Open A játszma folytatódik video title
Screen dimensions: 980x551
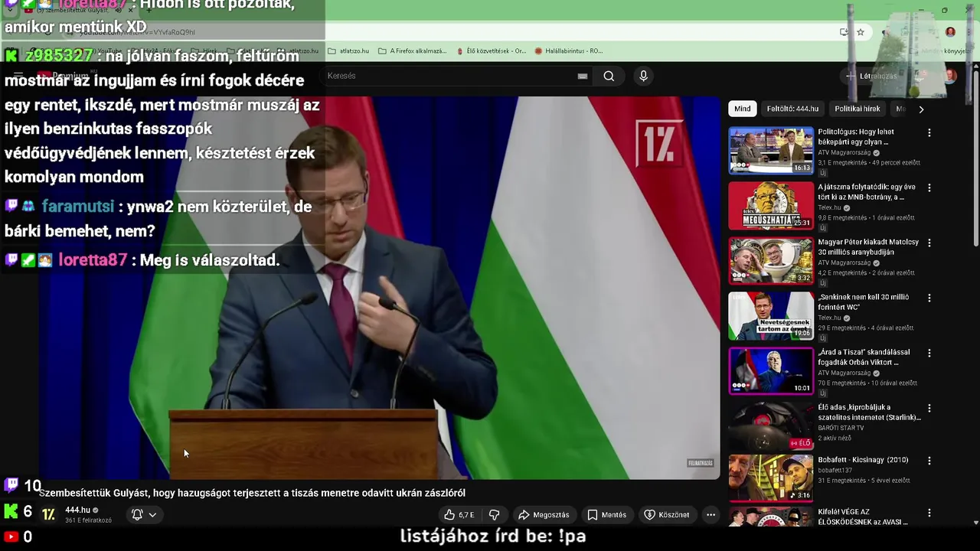pos(867,192)
